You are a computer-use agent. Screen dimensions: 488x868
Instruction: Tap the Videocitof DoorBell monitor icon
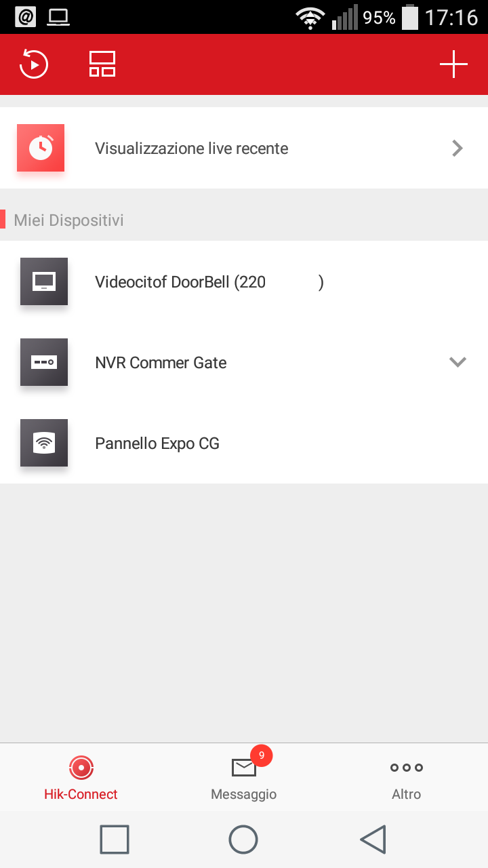[44, 281]
